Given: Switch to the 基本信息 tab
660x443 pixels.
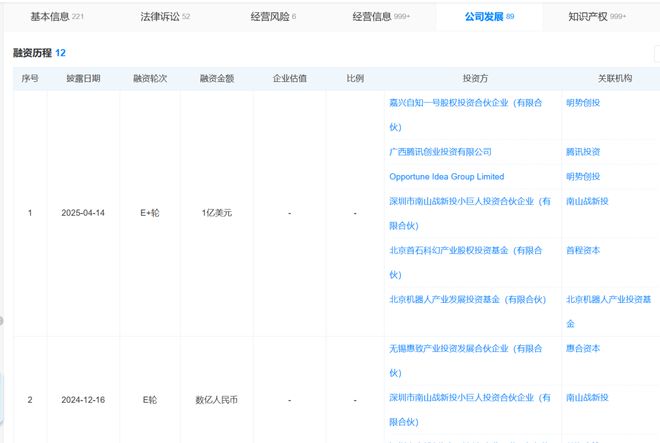Looking at the screenshot, I should click(x=57, y=17).
